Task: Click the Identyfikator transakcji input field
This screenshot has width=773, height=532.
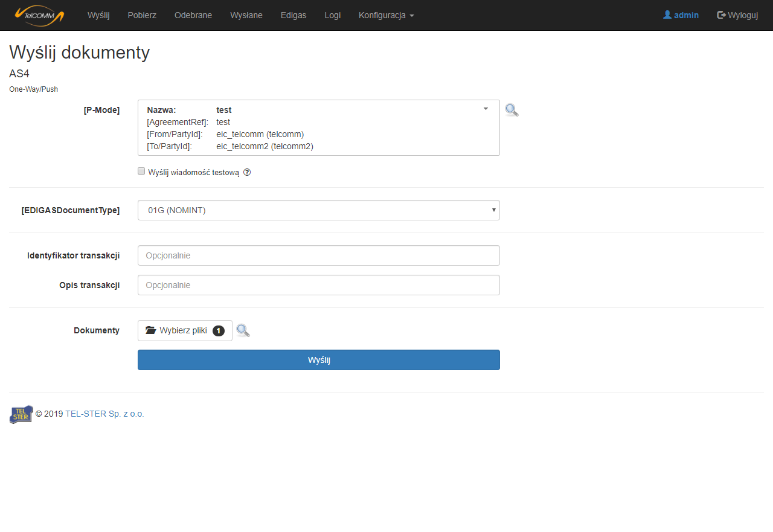Action: pos(319,255)
